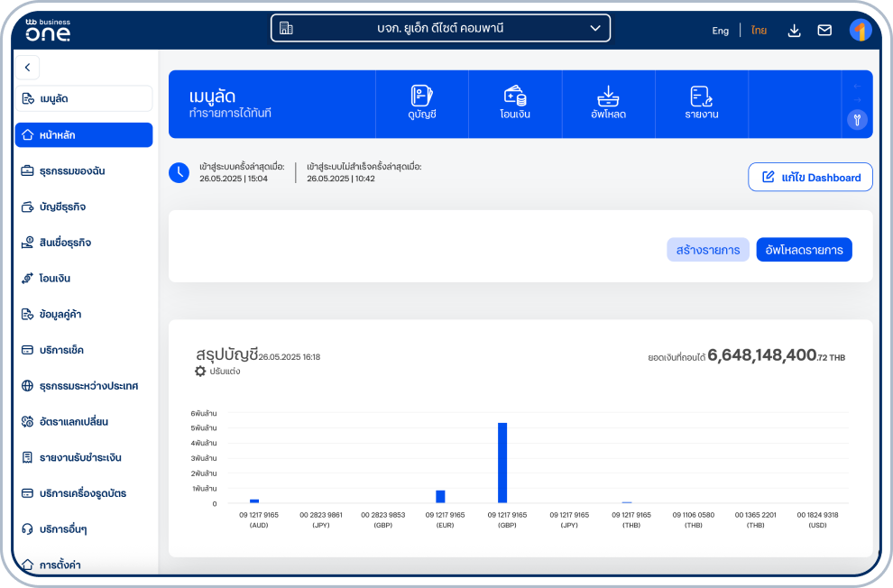This screenshot has height=588, width=893.
Task: Click the download icon in header
Action: (794, 30)
